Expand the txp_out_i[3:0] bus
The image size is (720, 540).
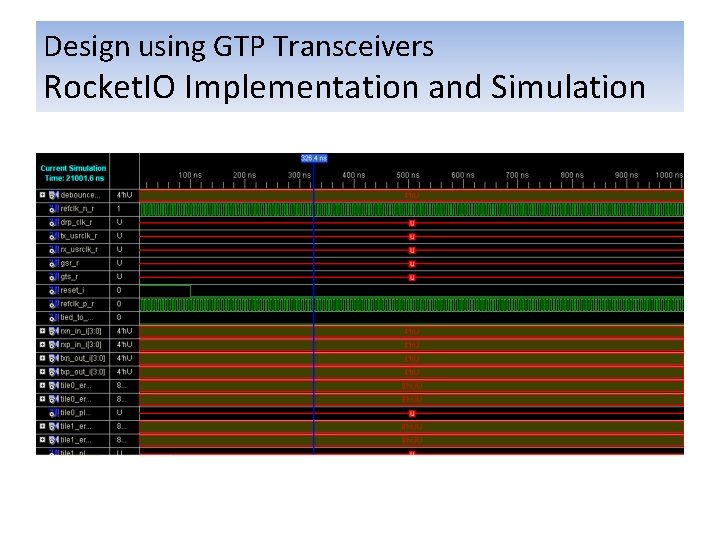pos(42,371)
